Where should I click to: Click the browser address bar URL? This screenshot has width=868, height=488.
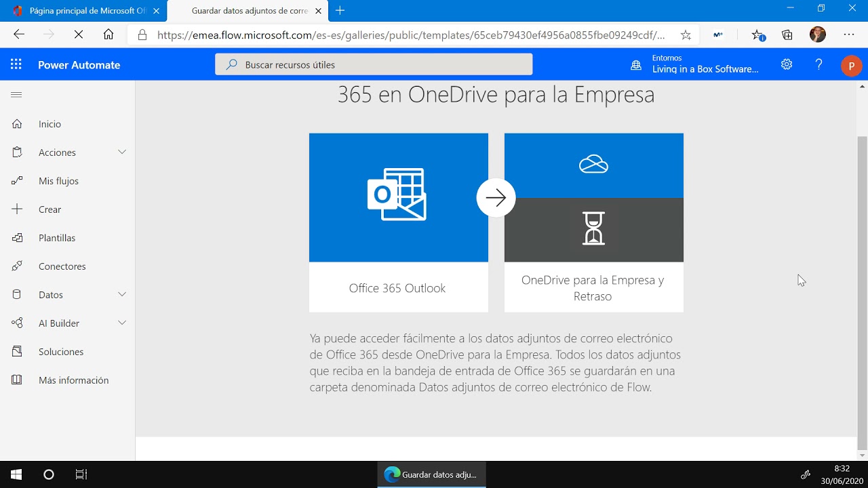tap(411, 35)
